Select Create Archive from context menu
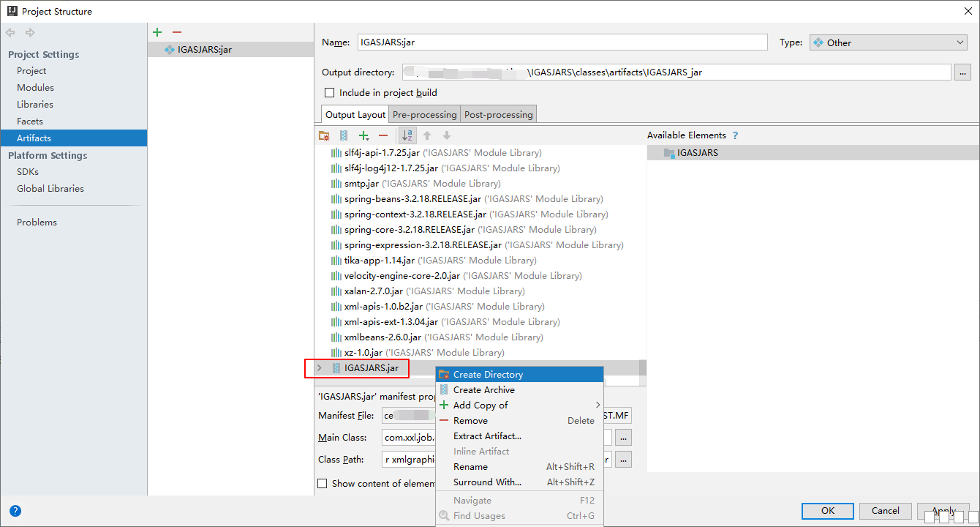Viewport: 980px width, 527px height. click(483, 390)
